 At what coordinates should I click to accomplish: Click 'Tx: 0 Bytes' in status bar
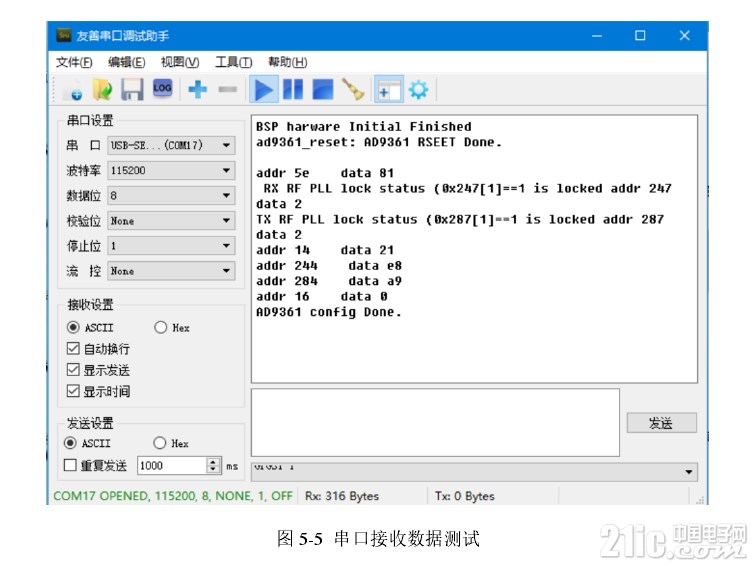pos(465,496)
